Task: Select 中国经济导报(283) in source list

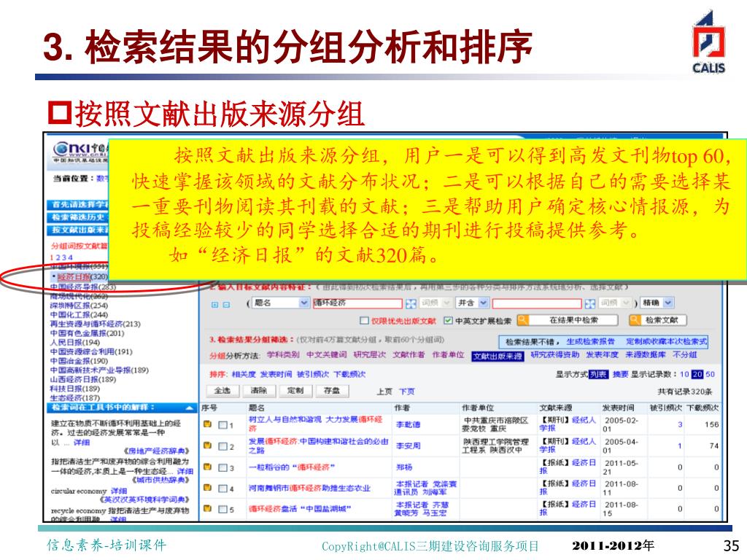Action: tap(83, 287)
